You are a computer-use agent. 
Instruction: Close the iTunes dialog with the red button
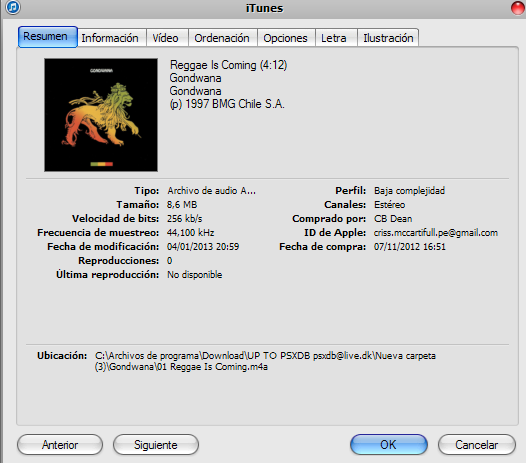tap(518, 8)
